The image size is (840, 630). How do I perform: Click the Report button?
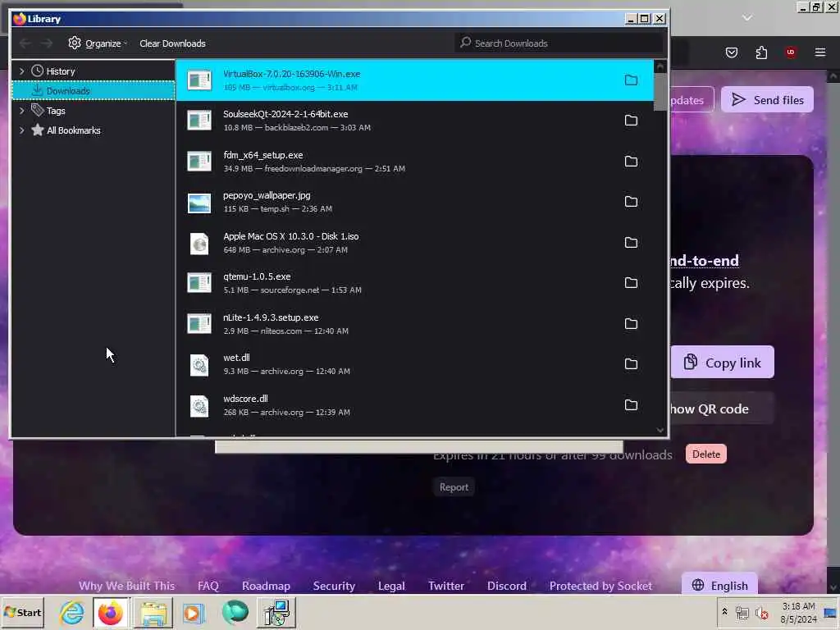[454, 487]
